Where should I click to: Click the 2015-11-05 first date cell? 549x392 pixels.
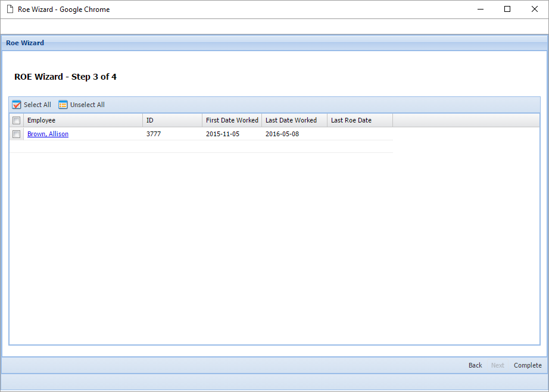tap(223, 134)
